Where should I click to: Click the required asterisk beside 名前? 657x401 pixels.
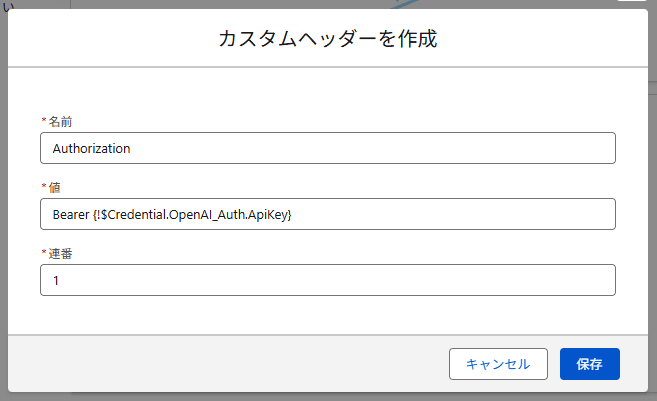pos(43,121)
